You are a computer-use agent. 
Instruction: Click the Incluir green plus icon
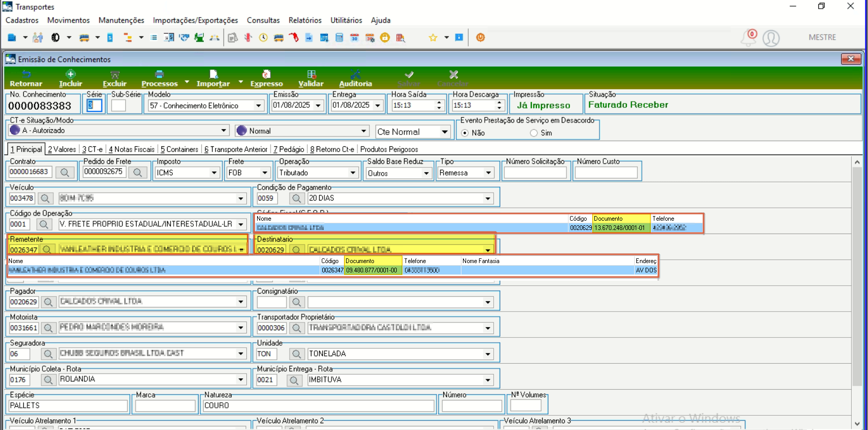(x=71, y=74)
